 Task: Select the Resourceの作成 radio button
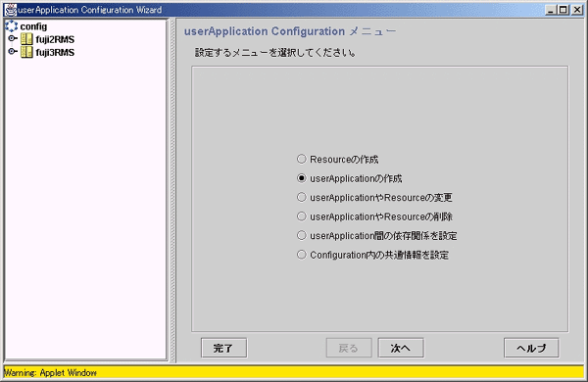[302, 159]
